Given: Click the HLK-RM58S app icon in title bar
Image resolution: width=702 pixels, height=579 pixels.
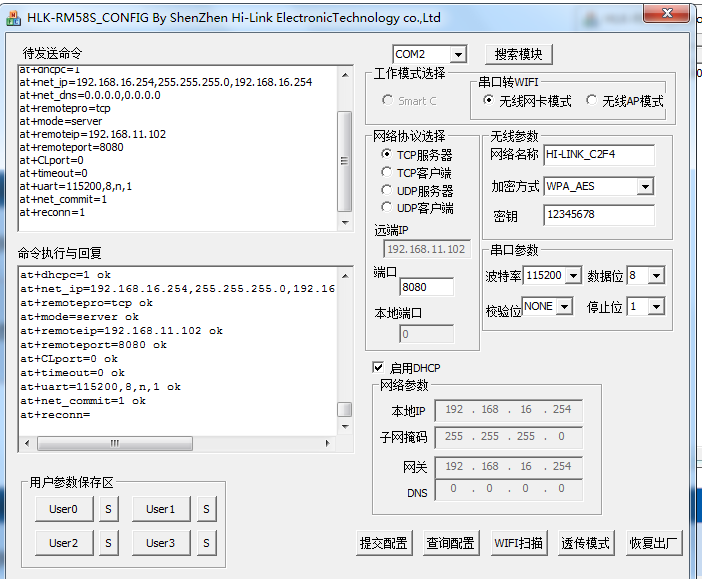Looking at the screenshot, I should 14,17.
